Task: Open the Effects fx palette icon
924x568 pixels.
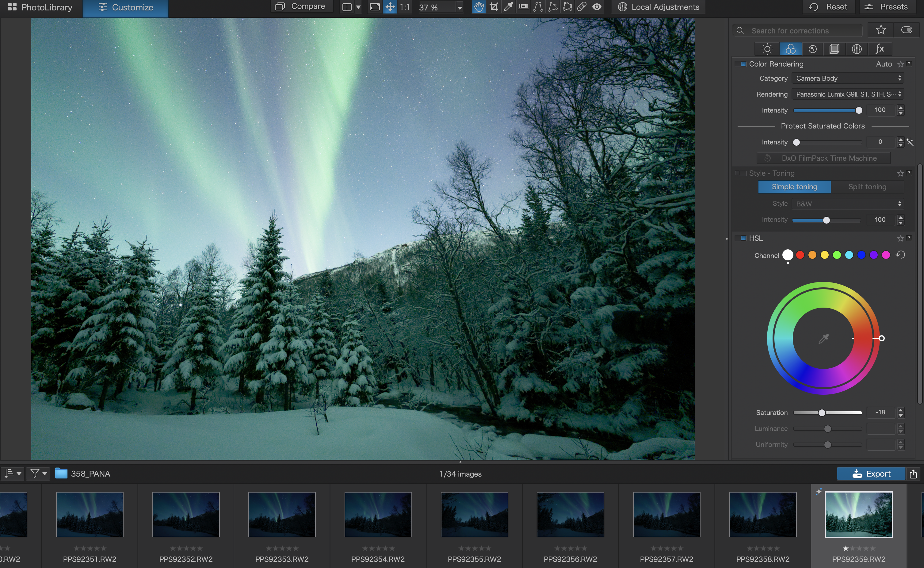Action: pyautogui.click(x=880, y=49)
